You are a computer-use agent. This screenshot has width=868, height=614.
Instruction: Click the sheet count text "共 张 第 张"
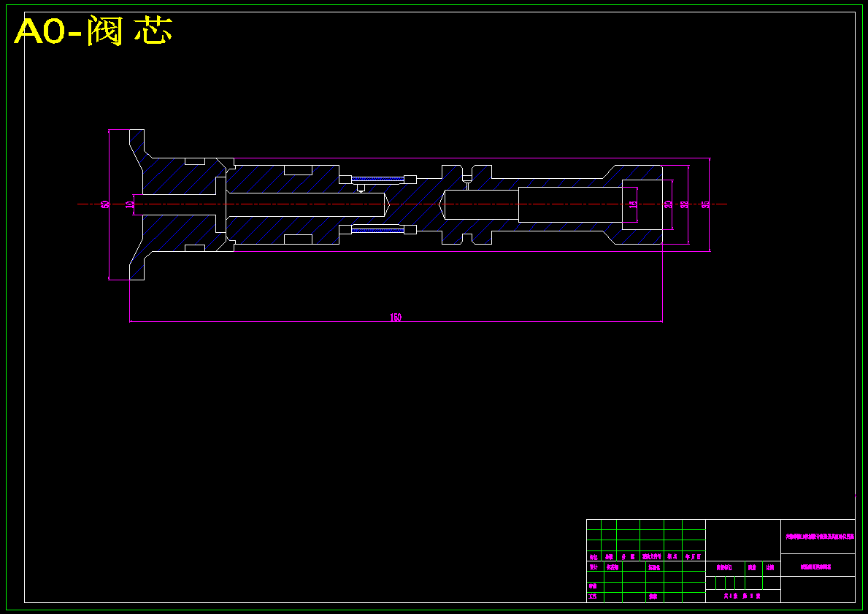742,596
